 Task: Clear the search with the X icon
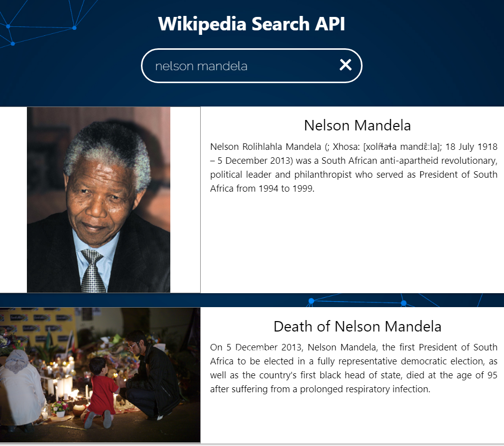pyautogui.click(x=346, y=65)
